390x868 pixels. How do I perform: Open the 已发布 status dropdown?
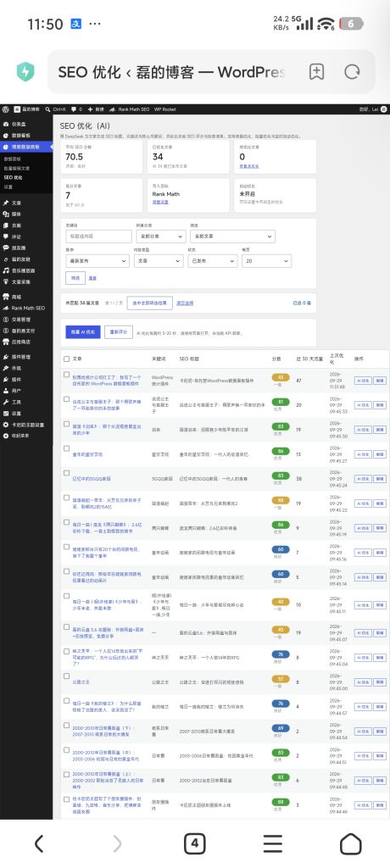[x=213, y=261]
